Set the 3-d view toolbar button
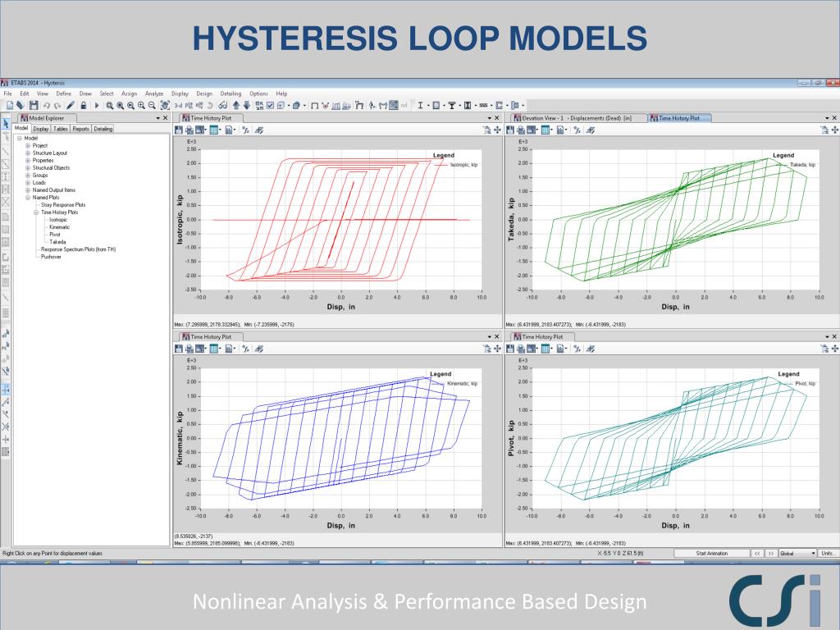This screenshot has width=840, height=630. click(178, 106)
